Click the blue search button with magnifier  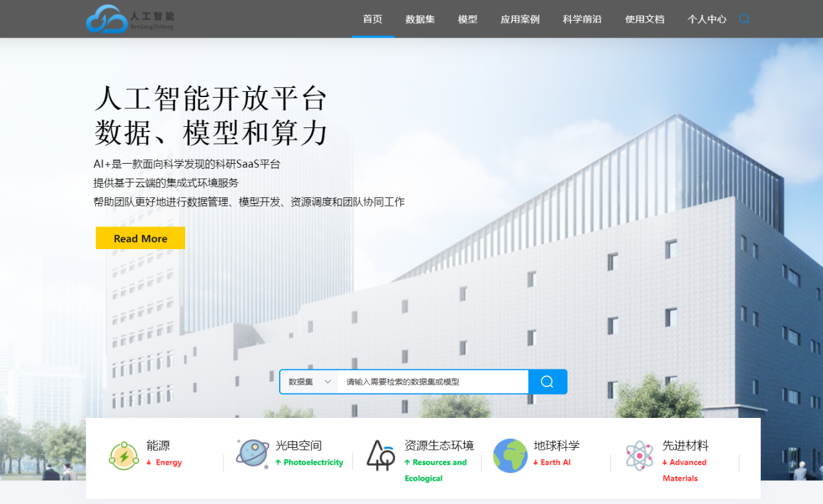(x=547, y=382)
